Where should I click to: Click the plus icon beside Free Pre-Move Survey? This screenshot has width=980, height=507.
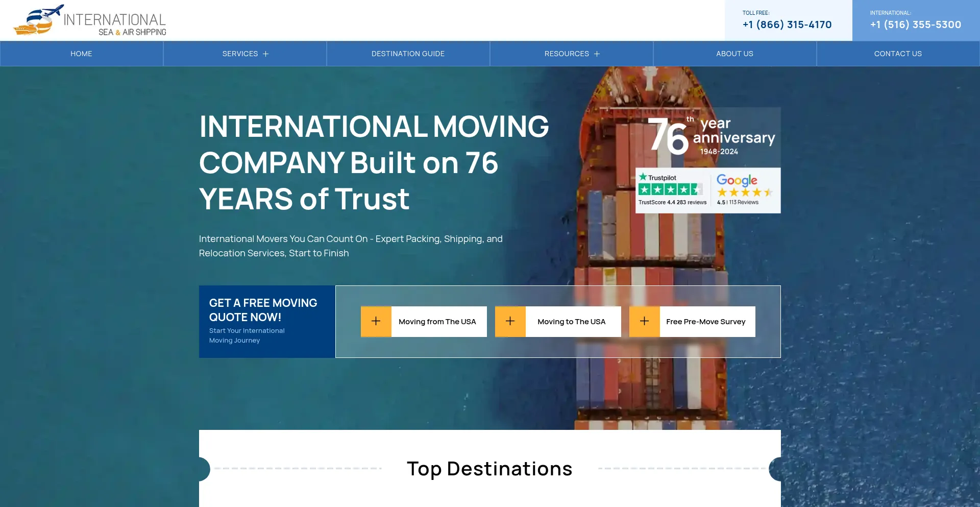tap(644, 321)
